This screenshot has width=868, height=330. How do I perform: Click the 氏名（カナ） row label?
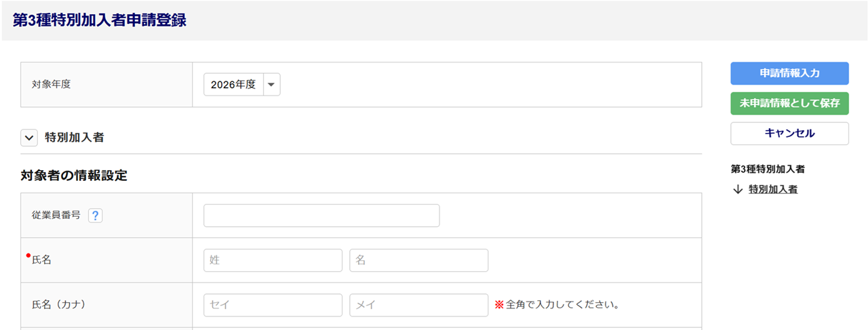[59, 305]
